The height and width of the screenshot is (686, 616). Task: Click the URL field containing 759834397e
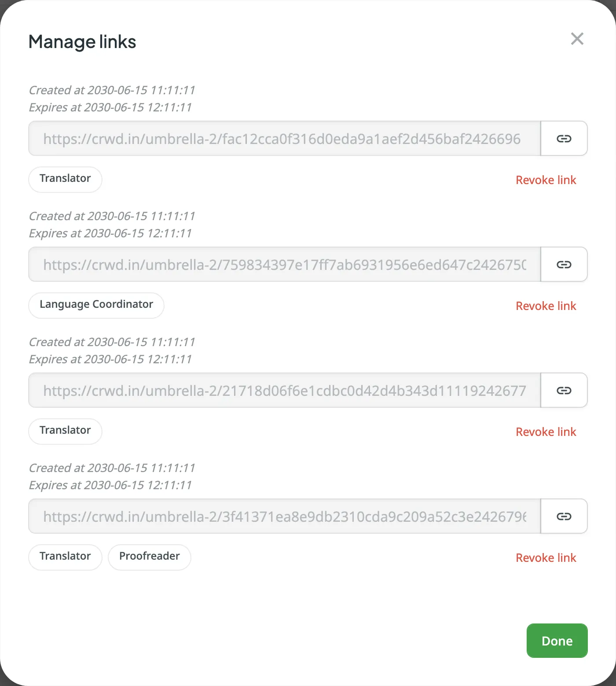(x=284, y=264)
